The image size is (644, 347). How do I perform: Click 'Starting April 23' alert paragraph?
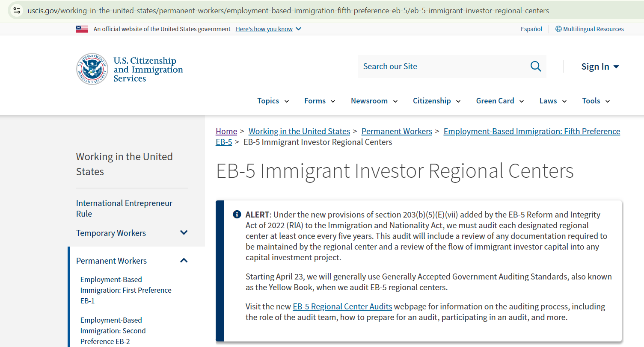coord(429,282)
